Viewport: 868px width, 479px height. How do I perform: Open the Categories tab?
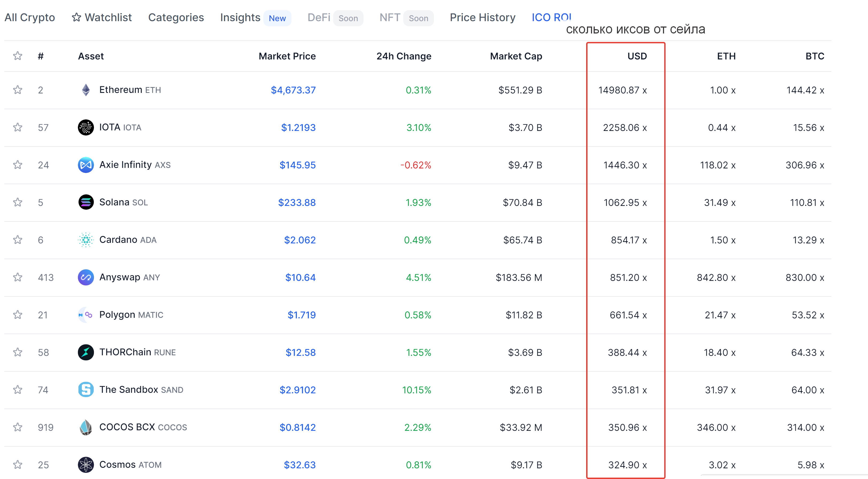tap(176, 17)
